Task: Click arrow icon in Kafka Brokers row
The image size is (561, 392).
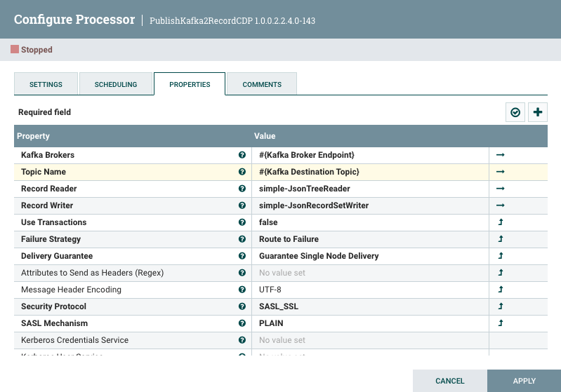Action: 501,155
